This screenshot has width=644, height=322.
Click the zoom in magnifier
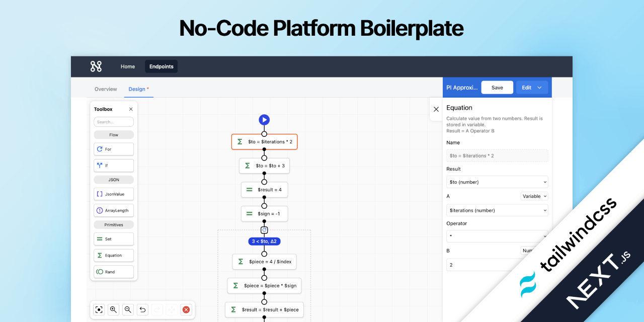(x=114, y=309)
